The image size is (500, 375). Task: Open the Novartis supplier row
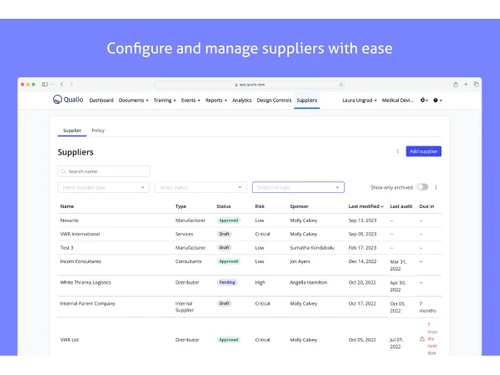[x=250, y=220]
